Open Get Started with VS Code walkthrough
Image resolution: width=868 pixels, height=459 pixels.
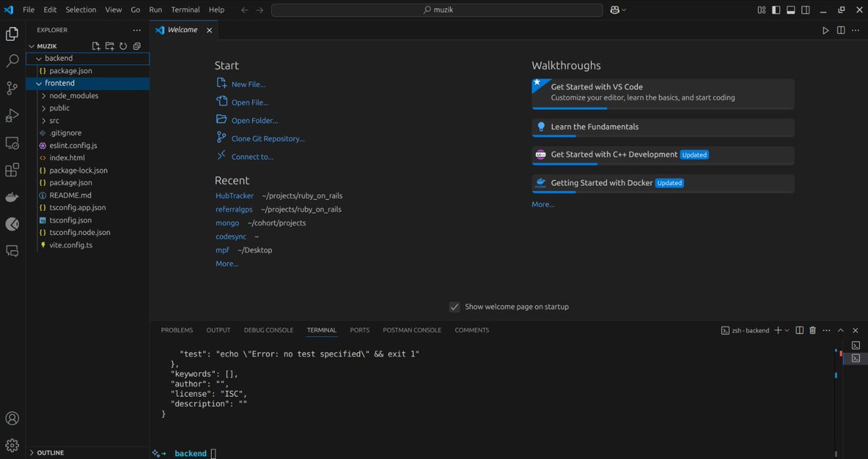(x=663, y=93)
